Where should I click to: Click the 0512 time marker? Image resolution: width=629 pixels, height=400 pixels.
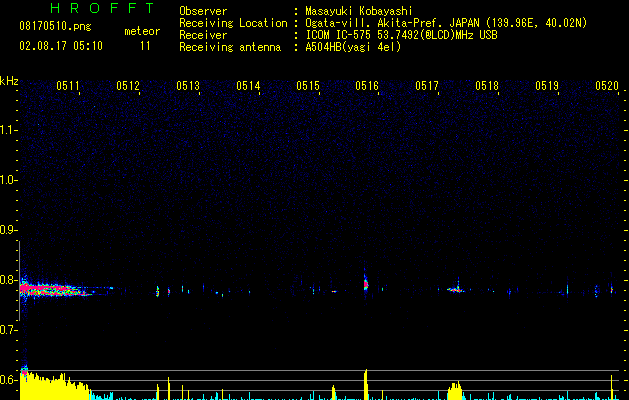128,86
